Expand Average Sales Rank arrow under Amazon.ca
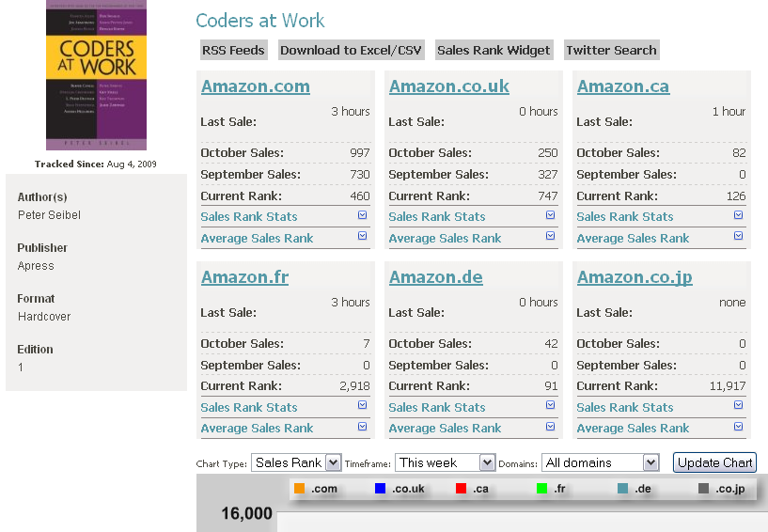The image size is (768, 532). (739, 236)
